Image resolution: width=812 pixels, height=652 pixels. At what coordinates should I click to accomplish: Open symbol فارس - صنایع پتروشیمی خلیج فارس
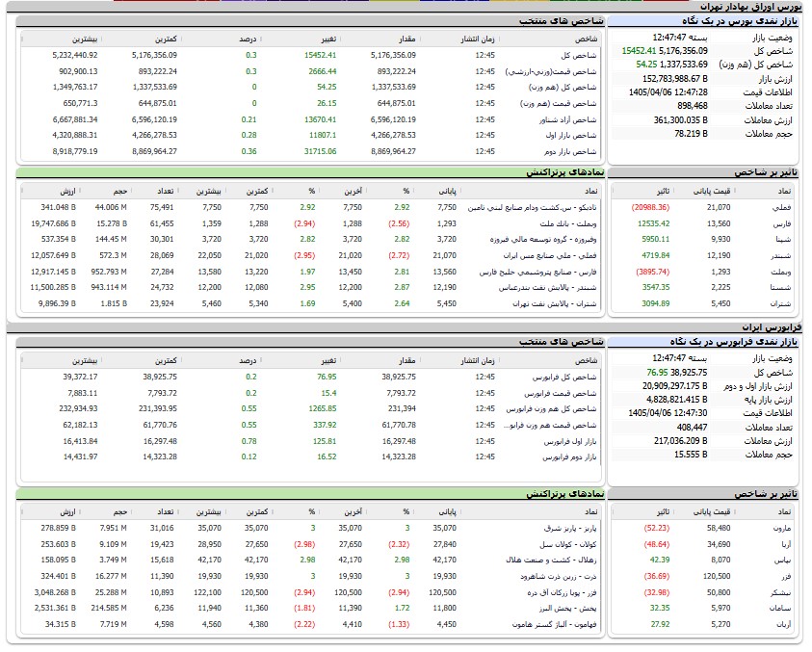click(x=537, y=272)
